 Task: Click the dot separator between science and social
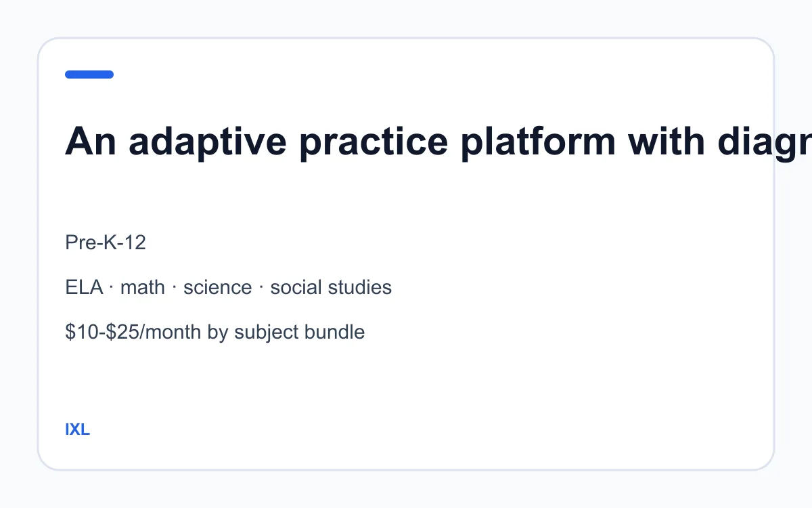coord(261,287)
